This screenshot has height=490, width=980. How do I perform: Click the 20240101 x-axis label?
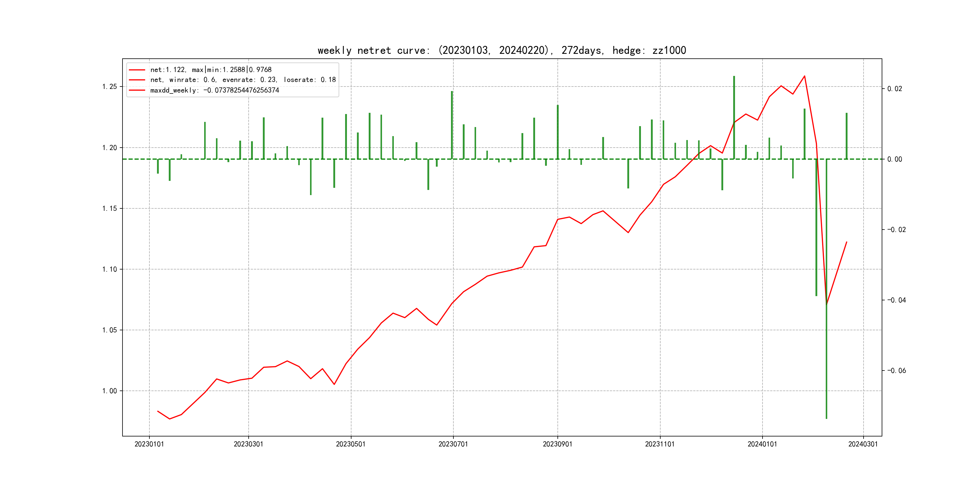pos(762,444)
